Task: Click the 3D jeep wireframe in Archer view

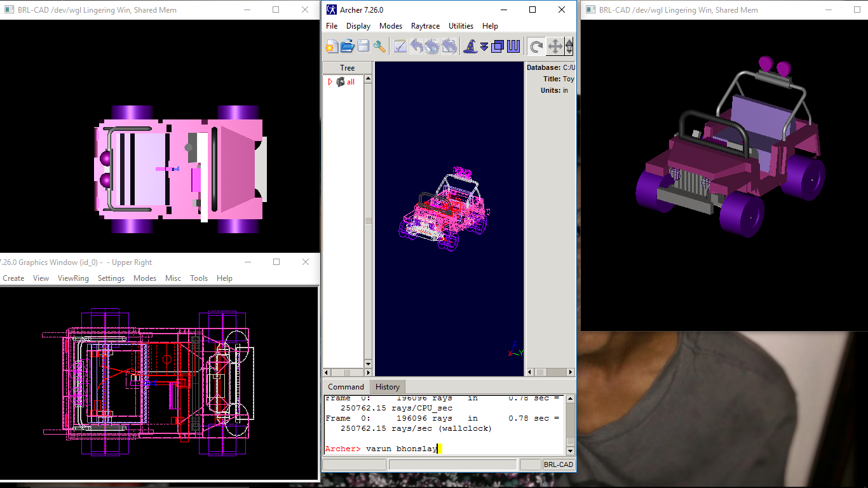Action: pyautogui.click(x=445, y=210)
